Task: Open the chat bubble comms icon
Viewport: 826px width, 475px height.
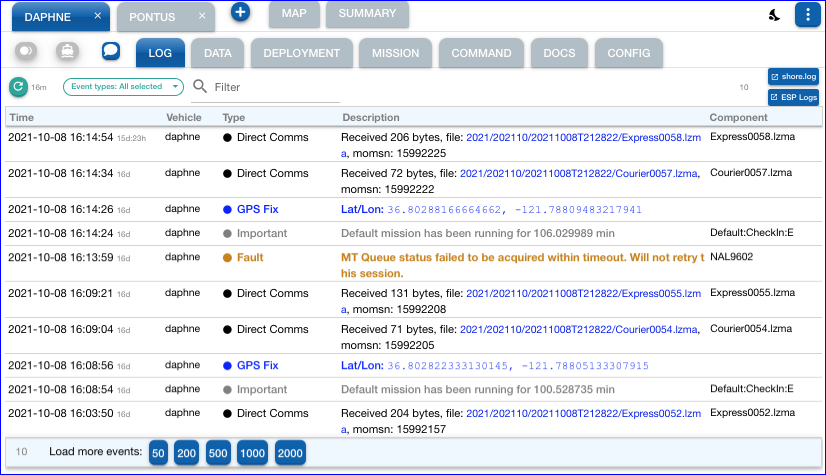Action: (x=111, y=52)
